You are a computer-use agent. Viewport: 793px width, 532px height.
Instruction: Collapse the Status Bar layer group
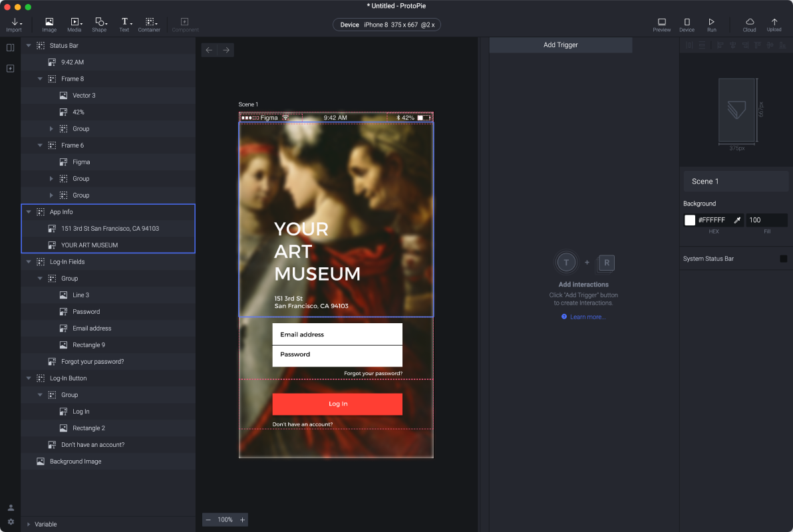[29, 45]
